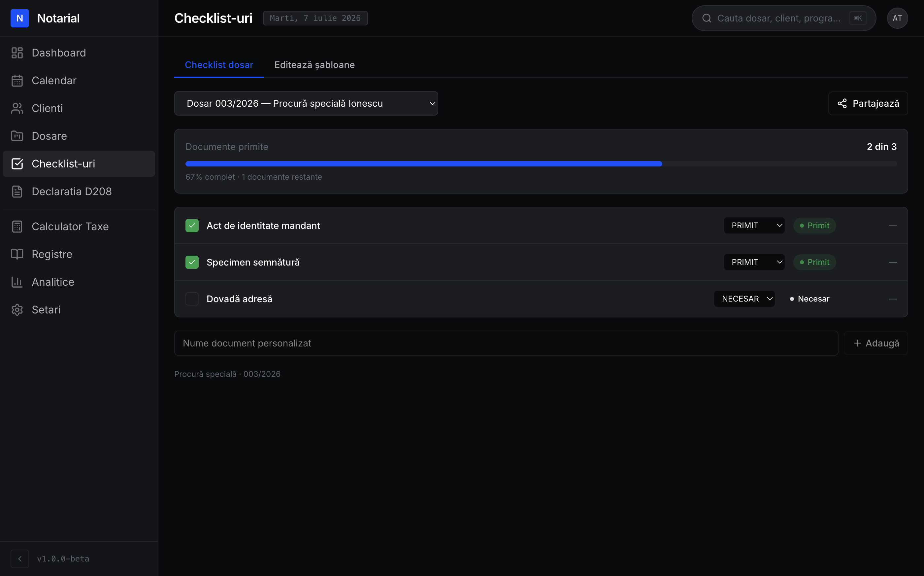Open Dashboard from sidebar

click(79, 53)
